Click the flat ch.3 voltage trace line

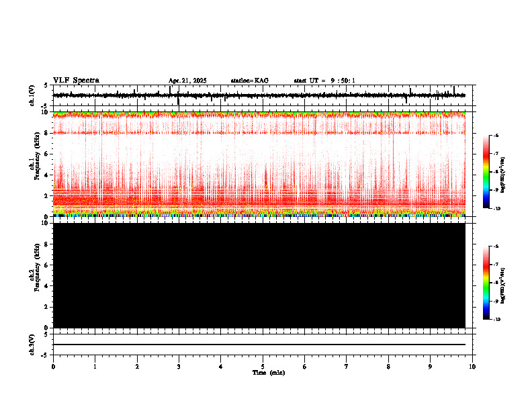point(259,345)
